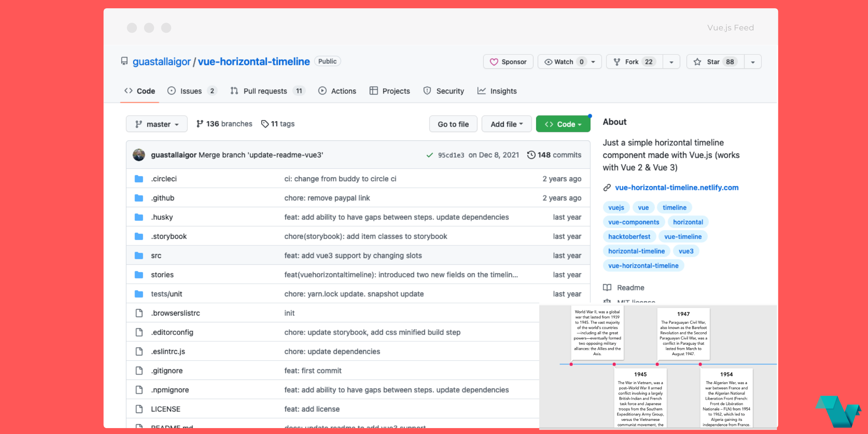Open the Add file dropdown
Image resolution: width=868 pixels, height=434 pixels.
tap(506, 123)
